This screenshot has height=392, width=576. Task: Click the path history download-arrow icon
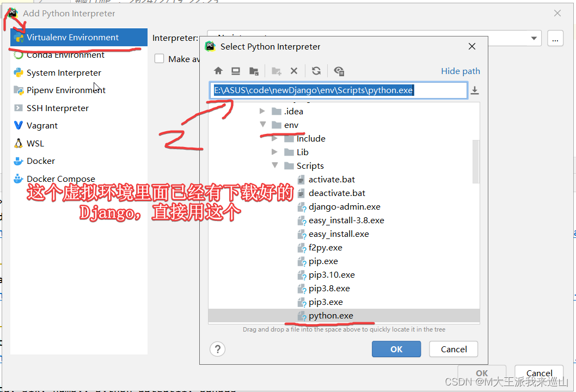tap(475, 90)
